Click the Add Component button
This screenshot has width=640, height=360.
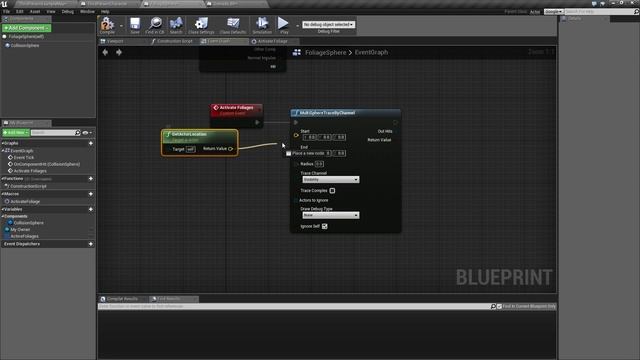pos(27,28)
